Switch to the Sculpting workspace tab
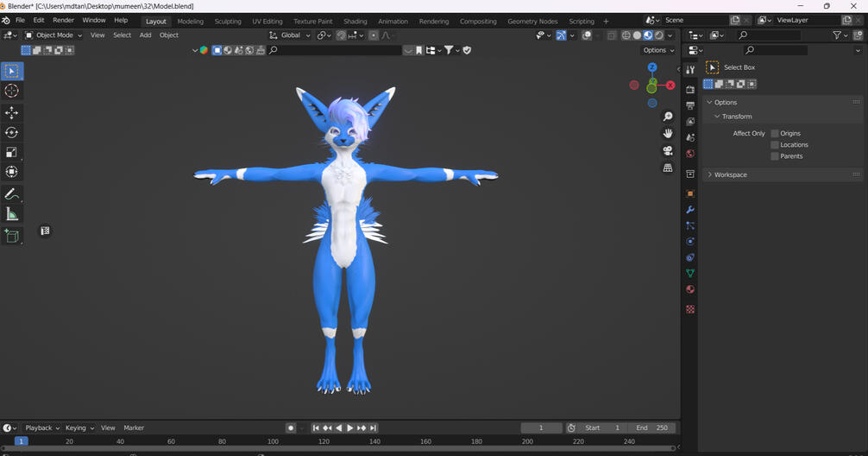The height and width of the screenshot is (456, 868). point(228,21)
